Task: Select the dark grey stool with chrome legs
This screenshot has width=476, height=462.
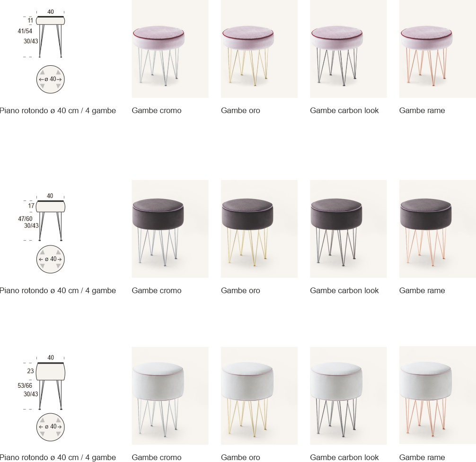Action: [170, 229]
